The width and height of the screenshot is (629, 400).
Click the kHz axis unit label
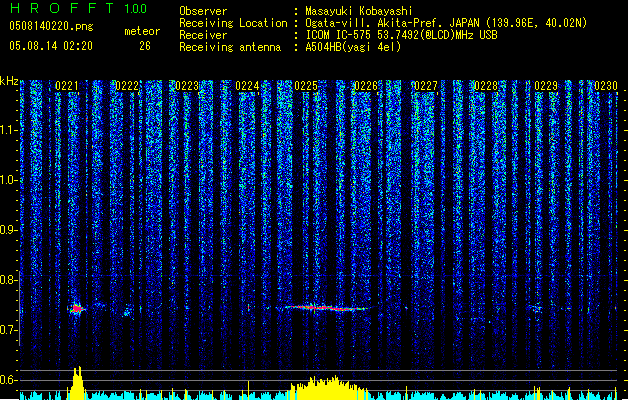[9, 81]
